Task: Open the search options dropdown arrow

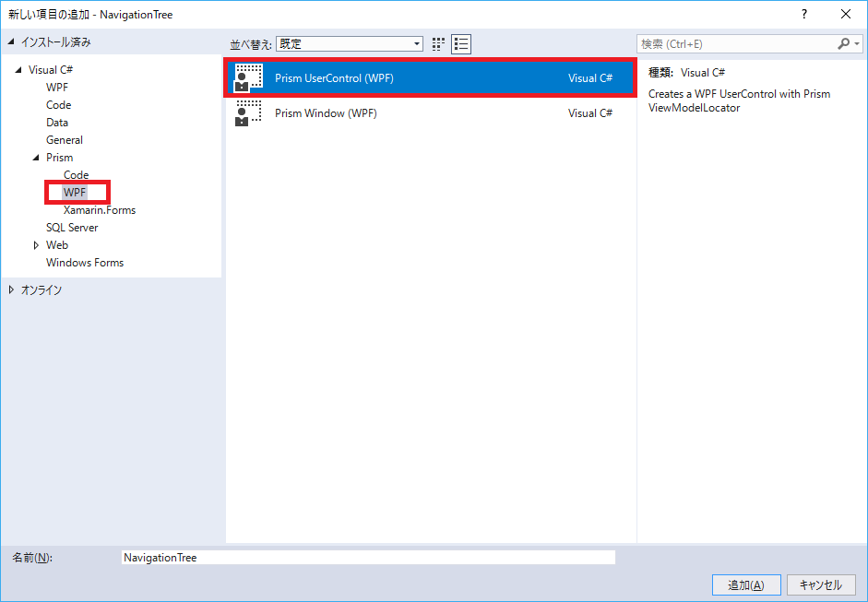Action: pyautogui.click(x=857, y=43)
